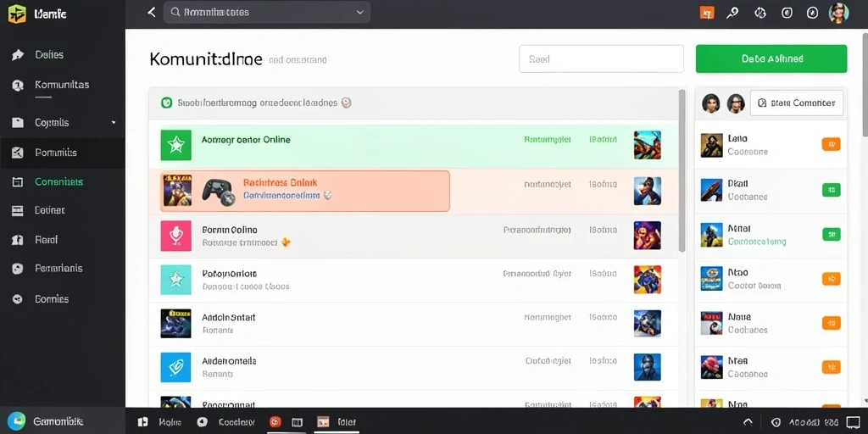This screenshot has width=868, height=434.
Task: Expand the top search bar dropdown chevron
Action: [x=360, y=12]
